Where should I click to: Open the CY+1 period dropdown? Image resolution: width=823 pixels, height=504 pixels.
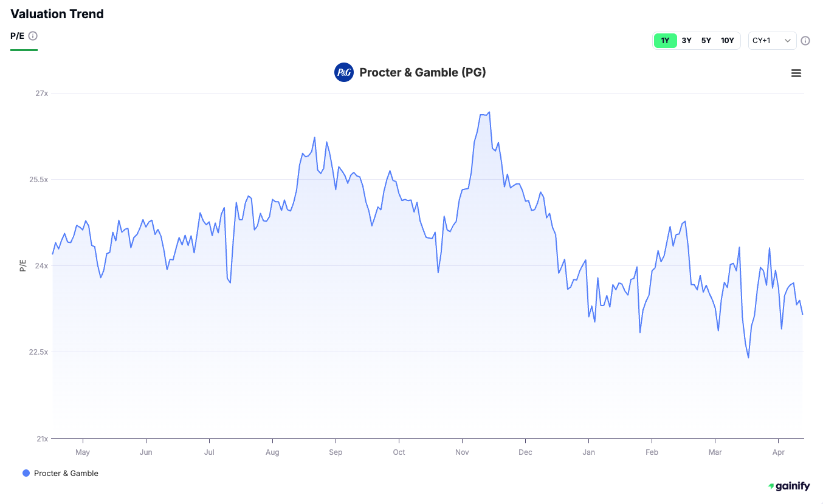coord(773,41)
